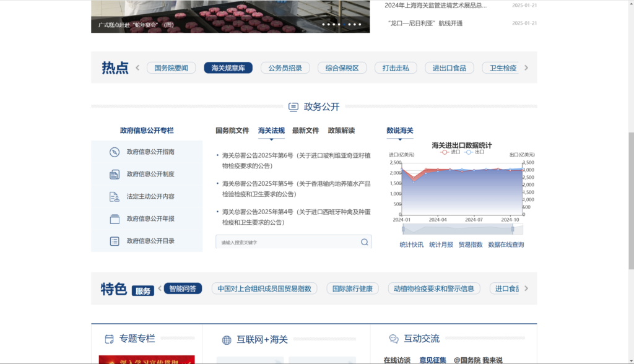Click the 公务员招录 button
Viewport: 634px width, 364px height.
tap(285, 68)
